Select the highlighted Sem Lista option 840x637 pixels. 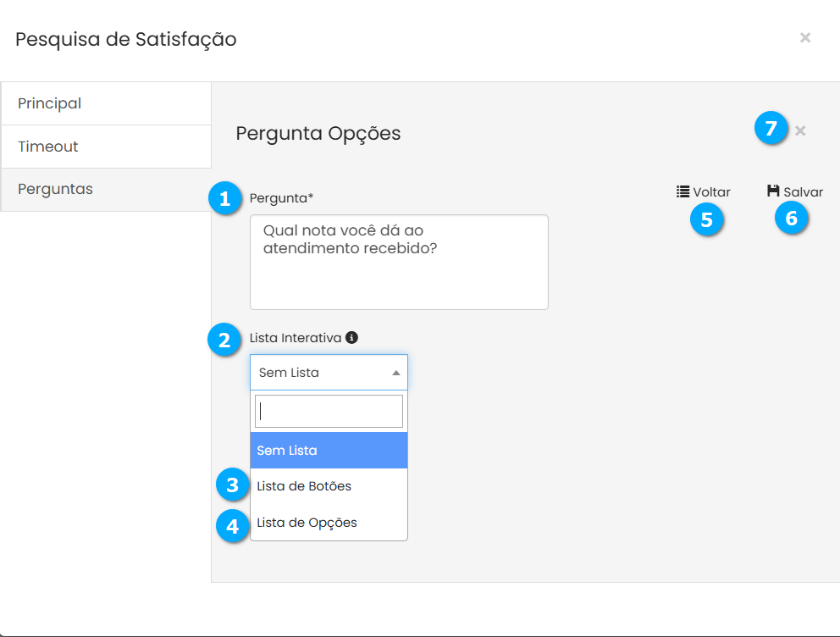point(329,451)
